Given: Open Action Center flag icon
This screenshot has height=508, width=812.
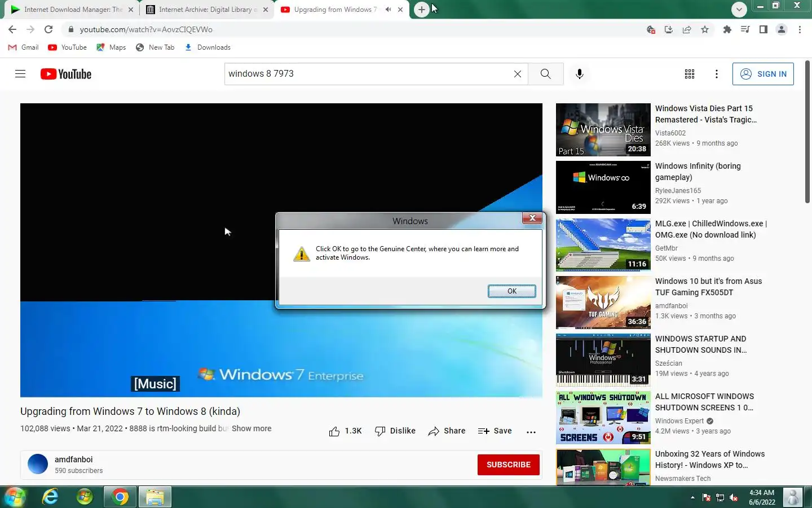Looking at the screenshot, I should (707, 497).
